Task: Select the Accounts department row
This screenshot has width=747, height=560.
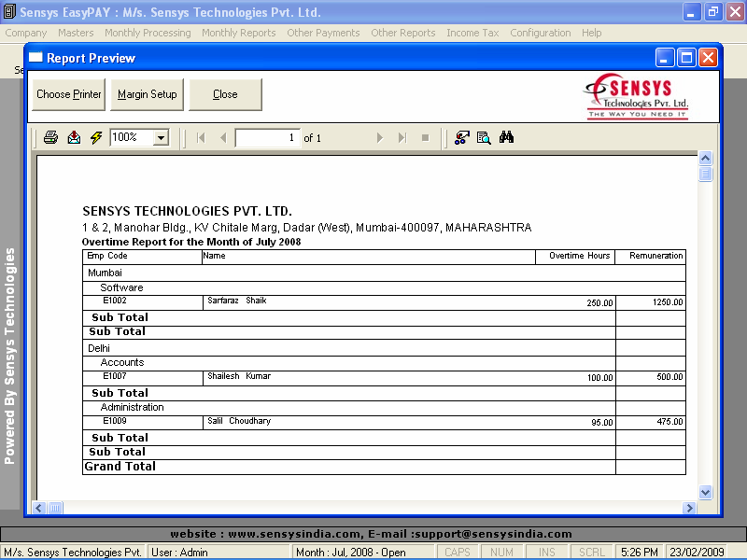Action: coord(384,362)
